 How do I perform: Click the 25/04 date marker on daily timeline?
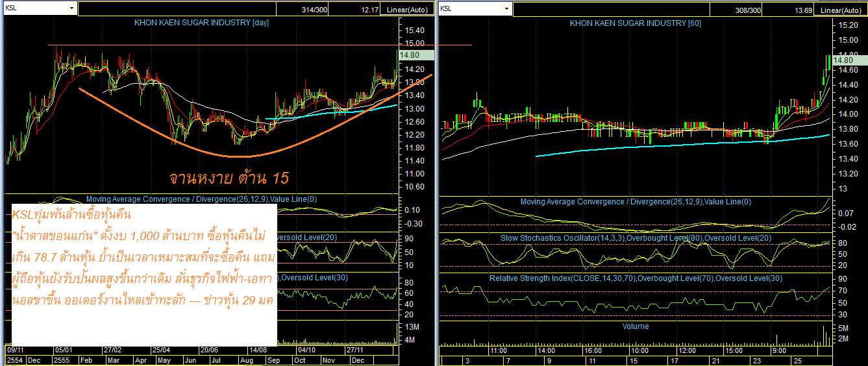tap(160, 349)
